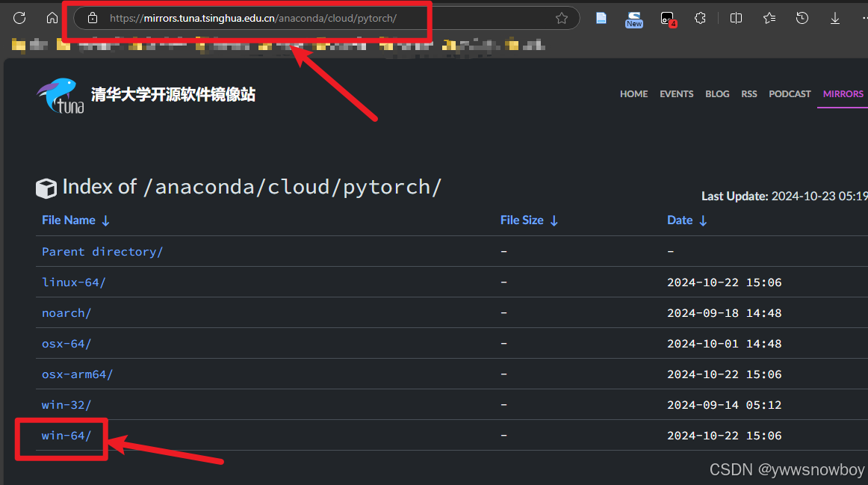Screen dimensions: 868x485
Task: Open the osx-64/ folder link
Action: tap(66, 344)
